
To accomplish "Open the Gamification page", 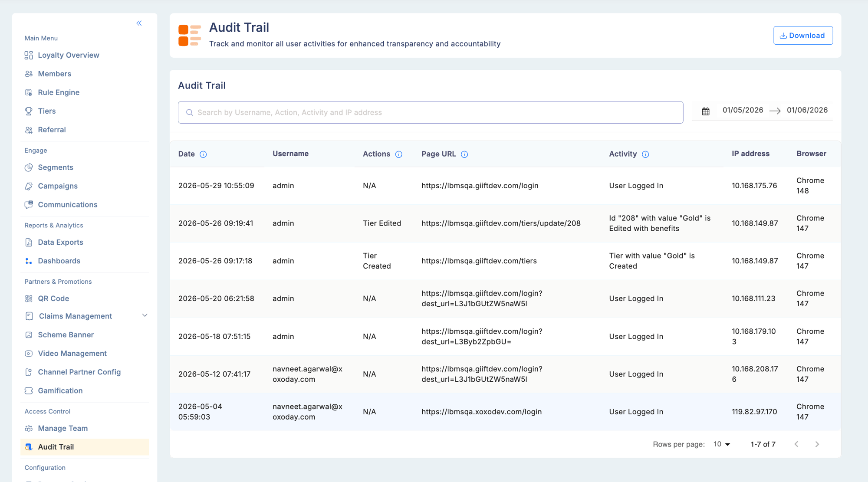I will 60,391.
